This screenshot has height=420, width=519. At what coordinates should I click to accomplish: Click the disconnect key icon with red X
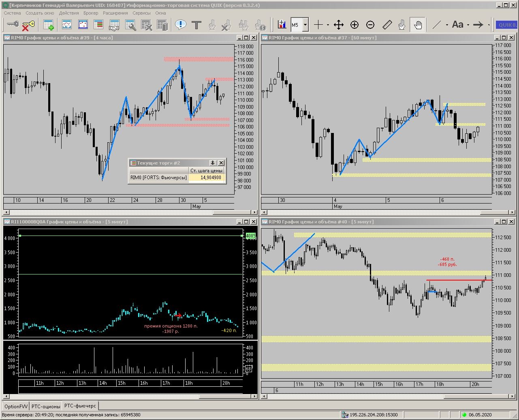coord(28,25)
